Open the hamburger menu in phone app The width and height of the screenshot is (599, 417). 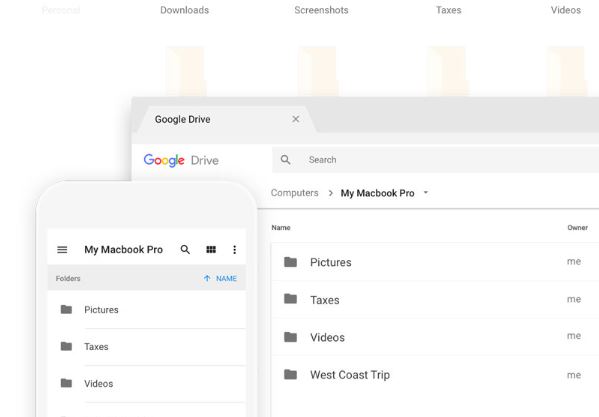pos(62,250)
